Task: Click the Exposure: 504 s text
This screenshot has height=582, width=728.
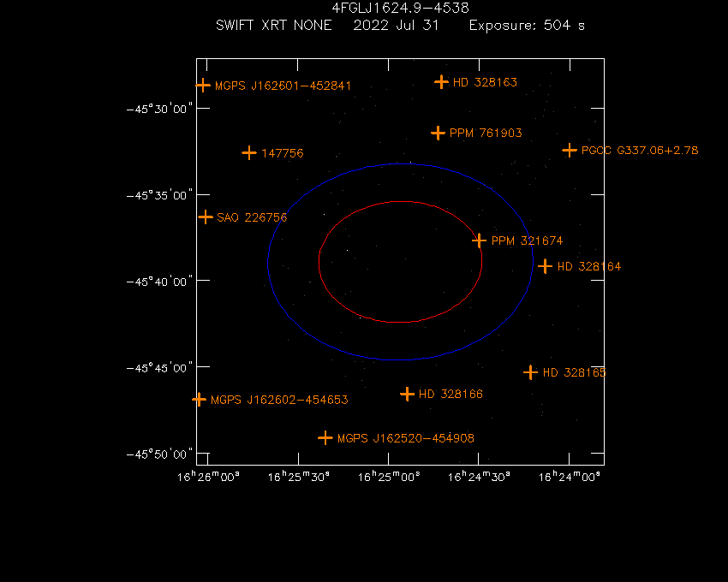Action: pyautogui.click(x=527, y=25)
